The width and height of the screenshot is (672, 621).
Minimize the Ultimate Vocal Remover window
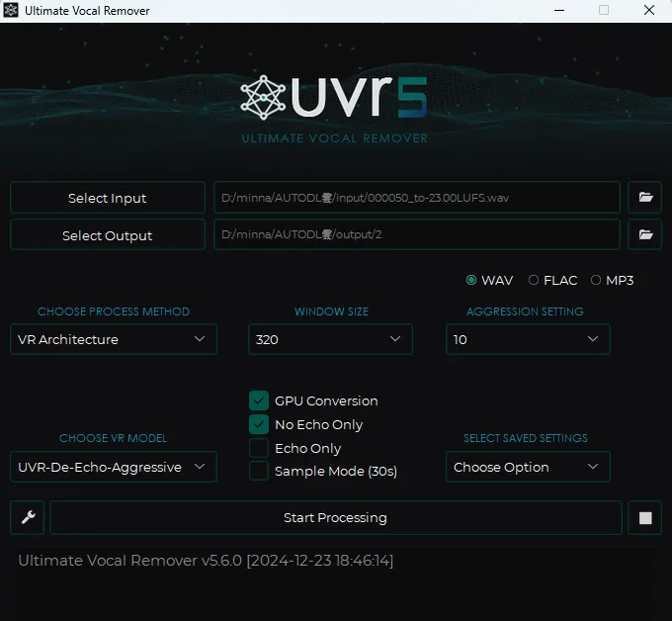point(559,10)
